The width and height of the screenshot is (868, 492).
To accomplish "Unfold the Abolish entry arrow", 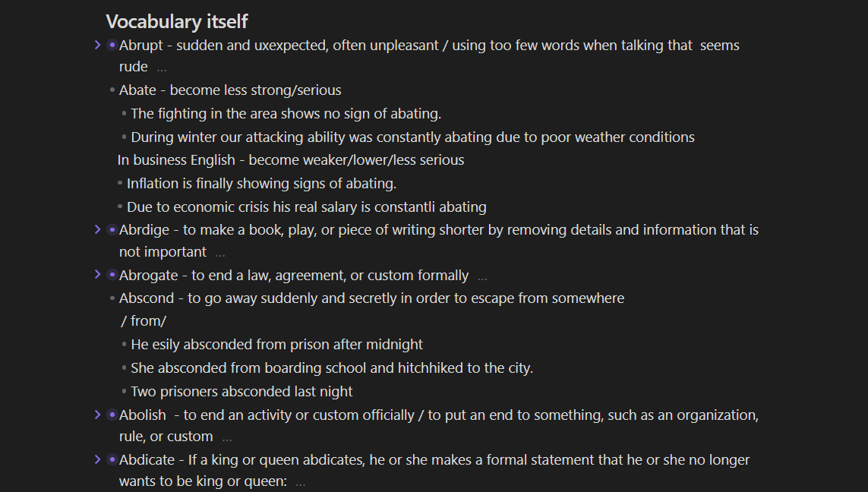I will coord(97,415).
